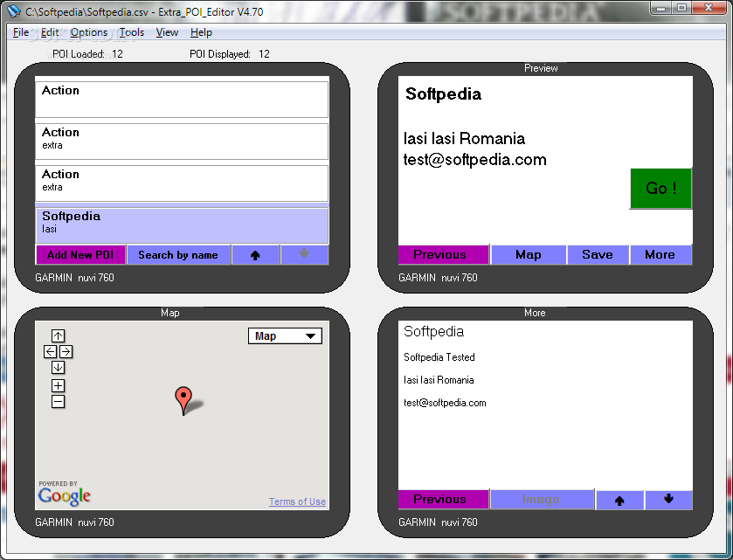Select the first Action entry without subtitle

pyautogui.click(x=182, y=99)
